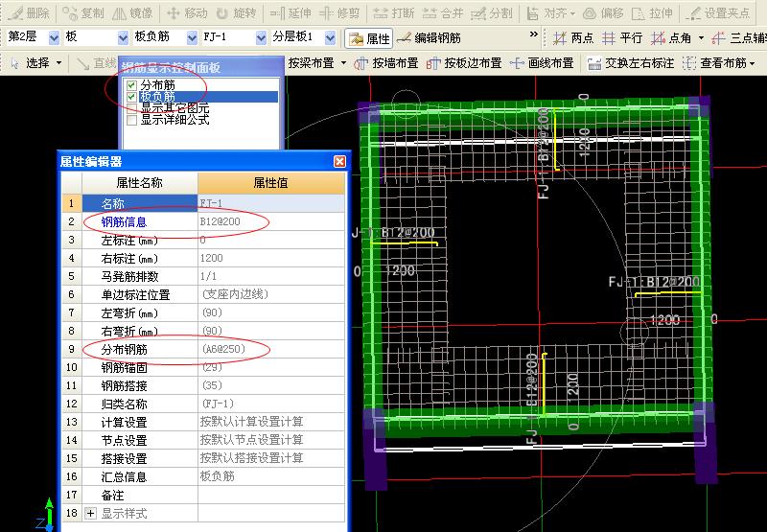Edit 分布钢筋 value (A6@250)

coord(271,349)
